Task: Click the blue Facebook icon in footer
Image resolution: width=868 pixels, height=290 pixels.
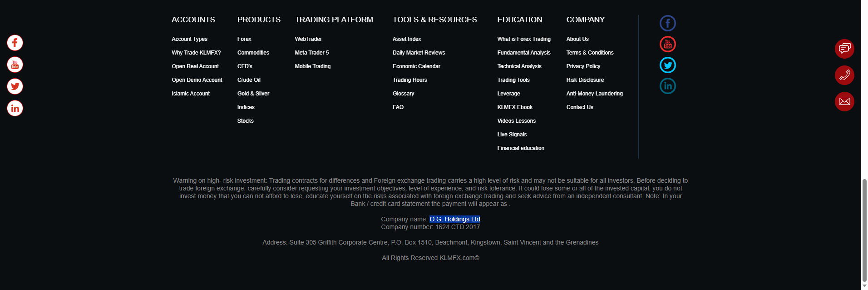Action: pos(668,23)
